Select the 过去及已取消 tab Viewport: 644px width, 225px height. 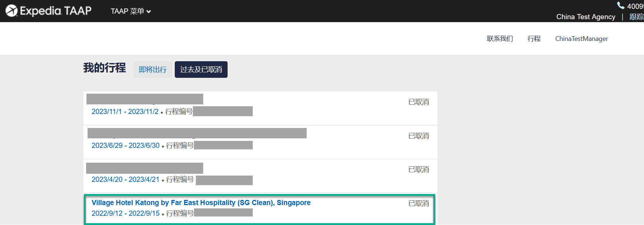point(201,69)
